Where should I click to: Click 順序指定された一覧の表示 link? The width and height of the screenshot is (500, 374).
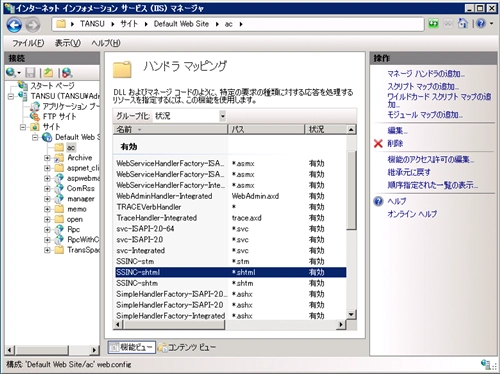pyautogui.click(x=432, y=185)
